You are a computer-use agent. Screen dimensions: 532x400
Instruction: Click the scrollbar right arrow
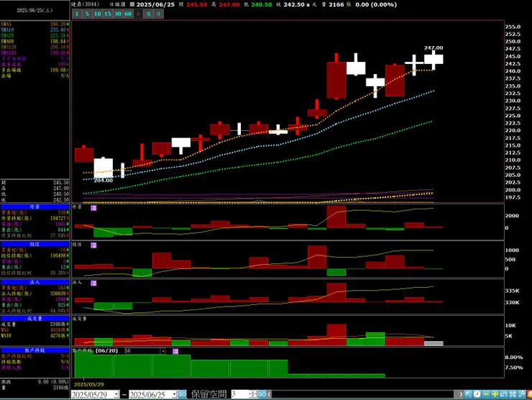460,394
